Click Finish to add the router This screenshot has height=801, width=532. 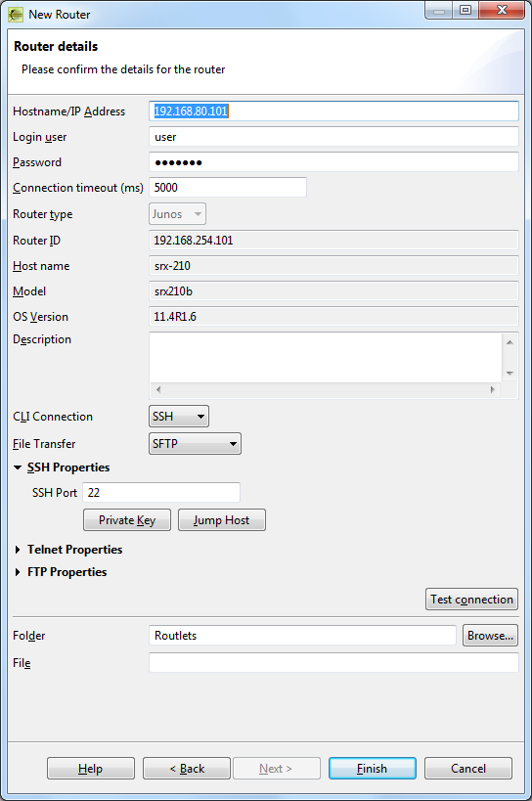[373, 769]
